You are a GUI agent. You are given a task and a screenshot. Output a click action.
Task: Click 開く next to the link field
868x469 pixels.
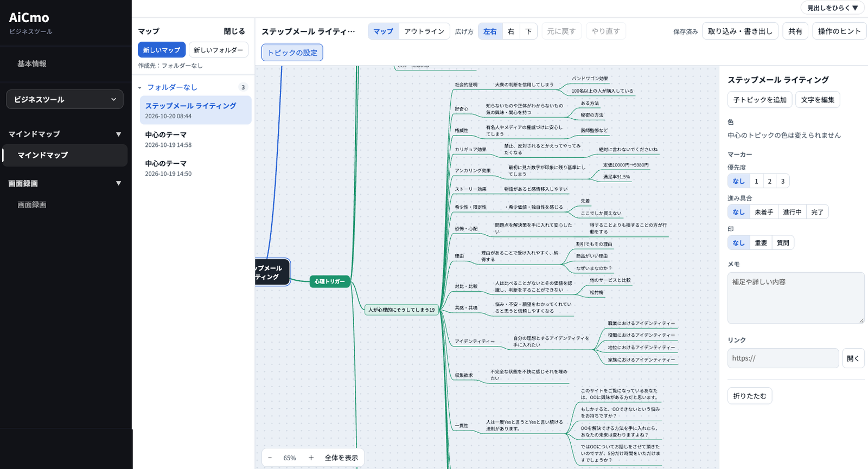tap(853, 358)
